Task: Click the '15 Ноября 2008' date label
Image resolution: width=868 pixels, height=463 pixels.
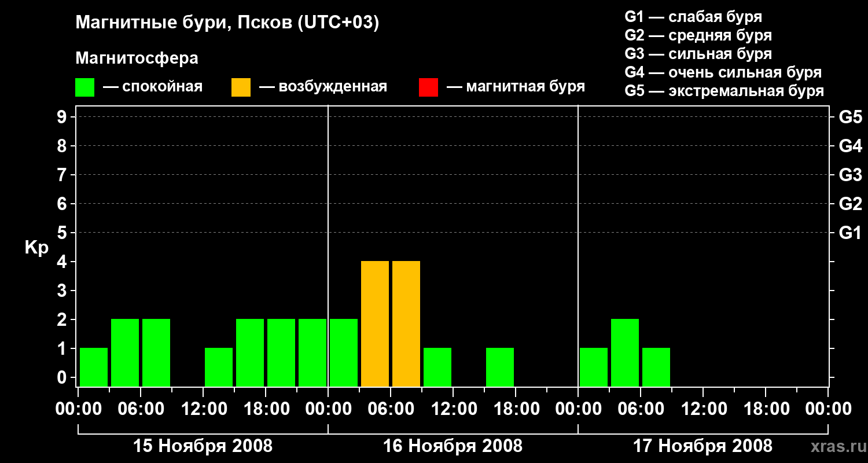Action: pyautogui.click(x=203, y=446)
